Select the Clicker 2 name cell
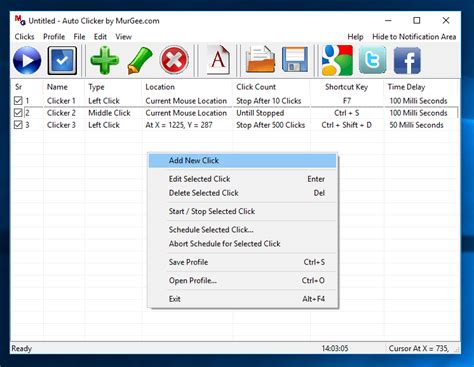Screen dimensions: 474x367 tap(61, 113)
